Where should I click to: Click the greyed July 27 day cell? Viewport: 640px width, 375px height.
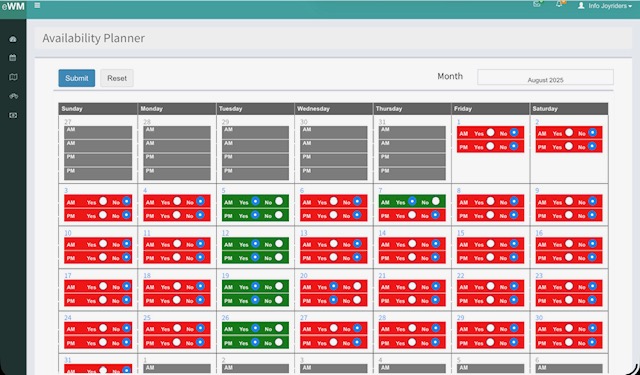pos(98,149)
